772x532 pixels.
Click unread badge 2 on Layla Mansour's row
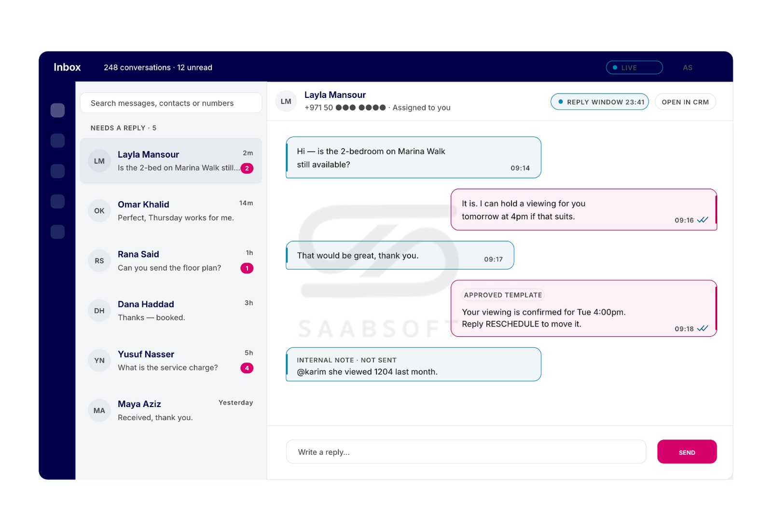247,168
